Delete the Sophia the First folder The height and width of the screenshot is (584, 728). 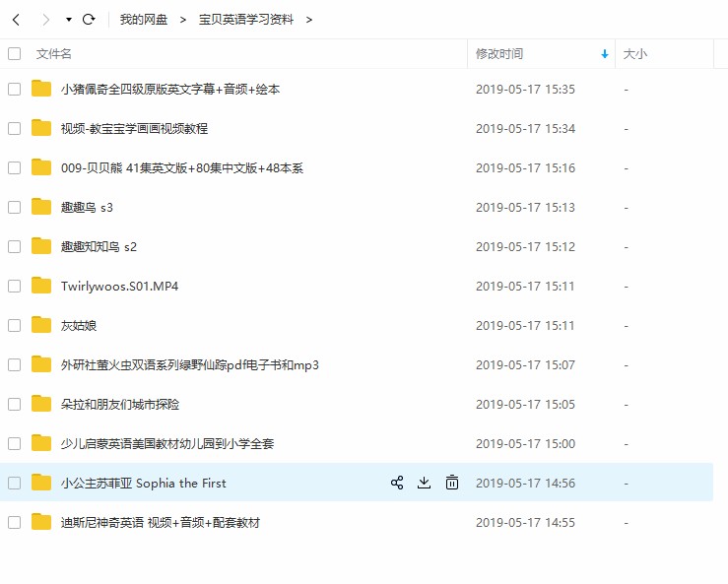[x=452, y=483]
